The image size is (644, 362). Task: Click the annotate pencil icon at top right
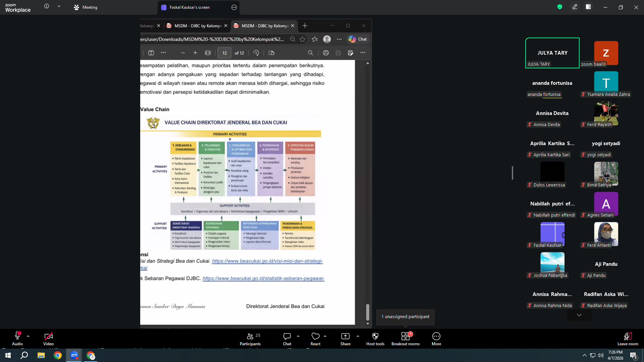point(575,7)
